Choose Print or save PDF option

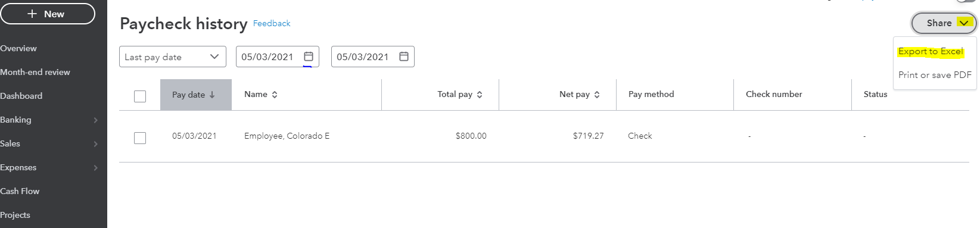935,75
